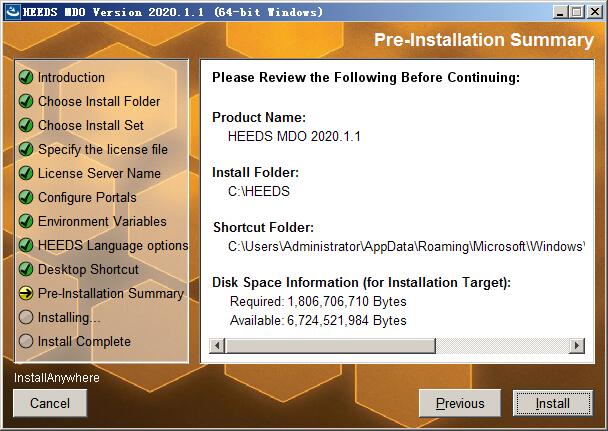This screenshot has height=431, width=608.
Task: Click the Product Name: heading
Action: 259,117
